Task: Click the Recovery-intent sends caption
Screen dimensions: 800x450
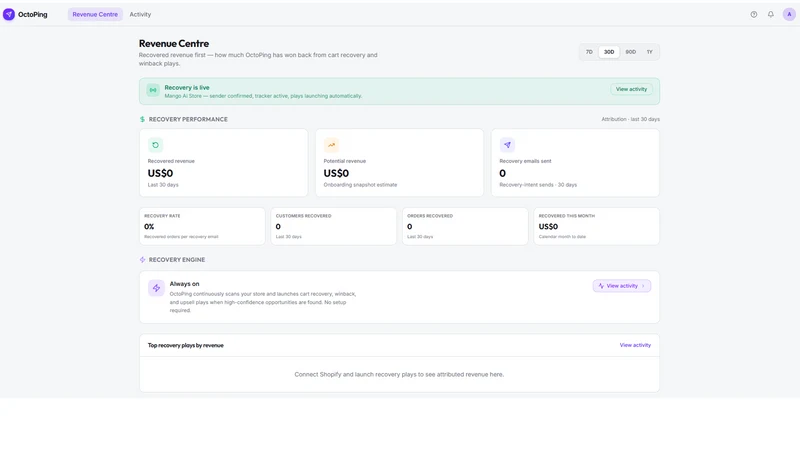Action: point(538,185)
